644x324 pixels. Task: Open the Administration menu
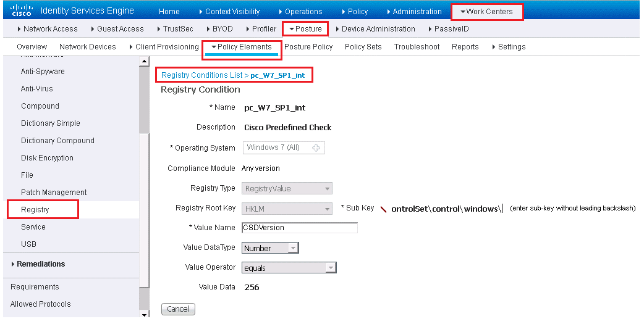[415, 12]
